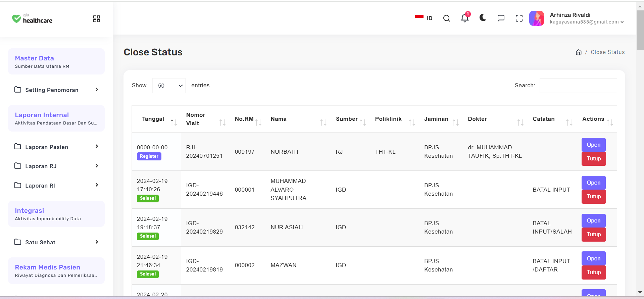644x299 pixels.
Task: Click doctor dr. MUHAMMAD TAUFIK, Sp.THT-KL
Action: click(x=495, y=152)
